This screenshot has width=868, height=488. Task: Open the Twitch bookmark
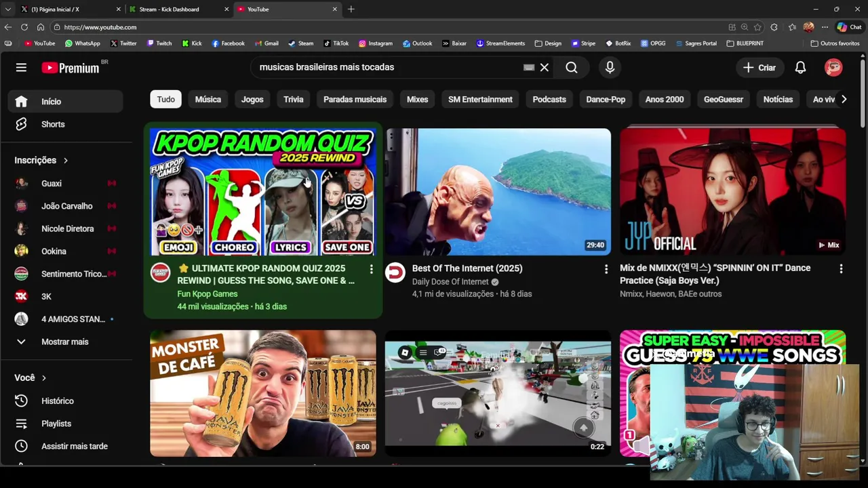[x=159, y=43]
